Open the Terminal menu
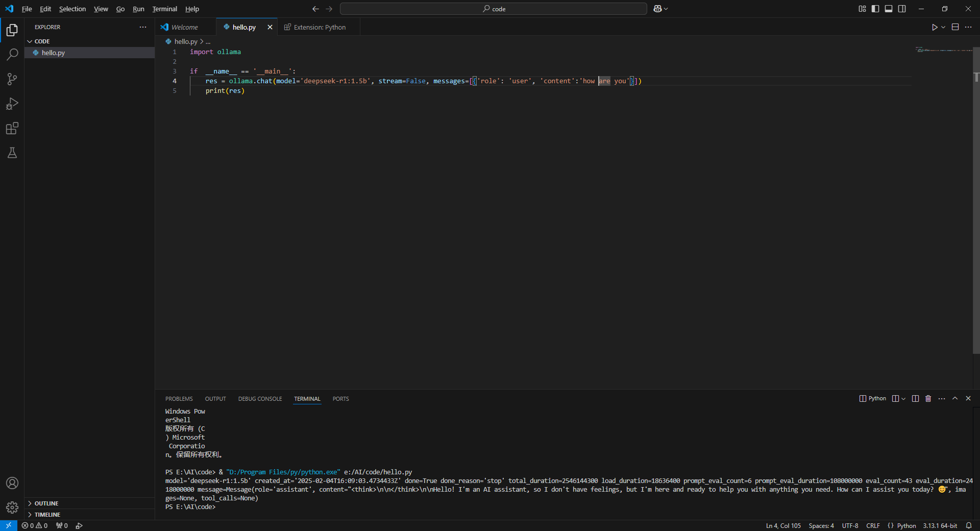Screen dimensions: 980x531 click(x=164, y=9)
